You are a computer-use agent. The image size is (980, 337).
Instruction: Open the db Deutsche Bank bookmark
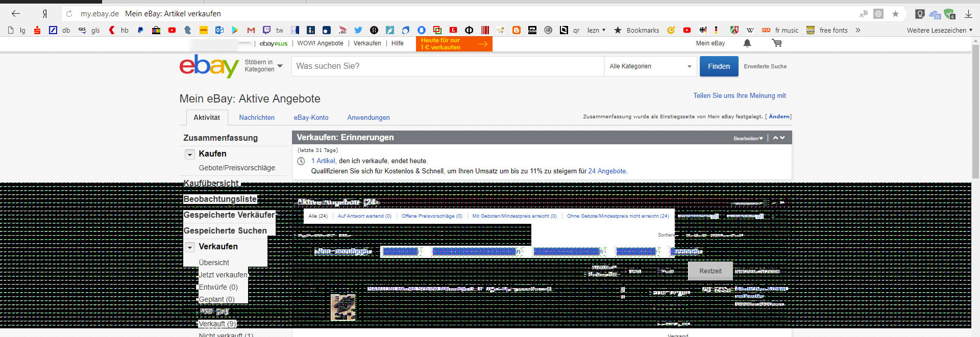pos(60,30)
